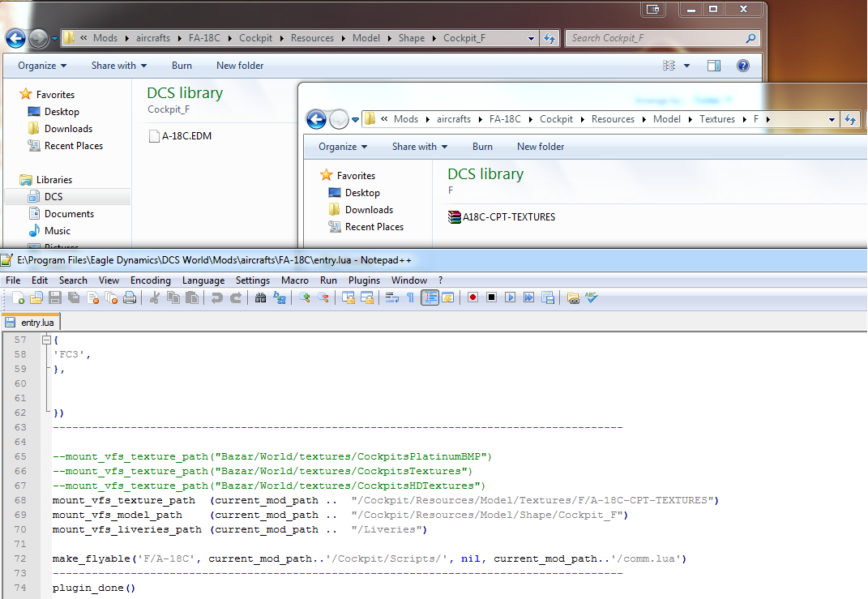Click the New file icon in Notepad++
868x599 pixels.
click(18, 297)
